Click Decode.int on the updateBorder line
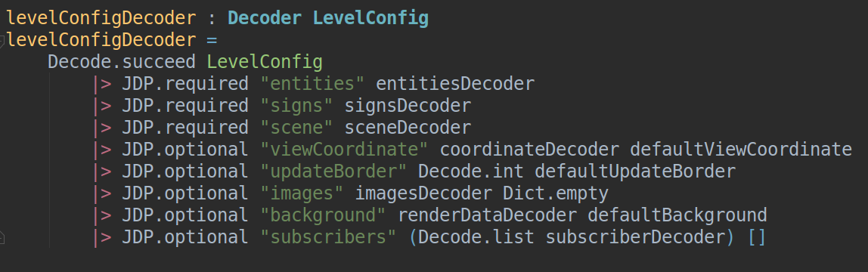This screenshot has width=868, height=272. coord(471,172)
